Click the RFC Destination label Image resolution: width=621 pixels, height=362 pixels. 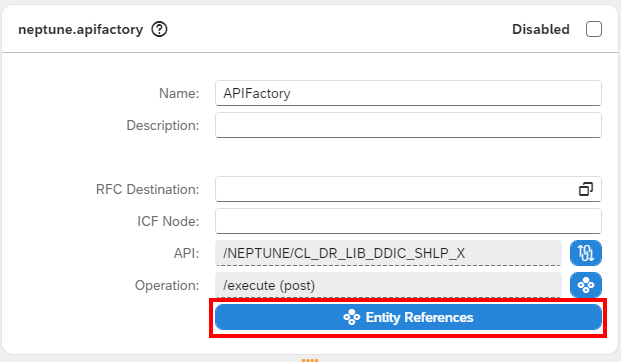(147, 189)
